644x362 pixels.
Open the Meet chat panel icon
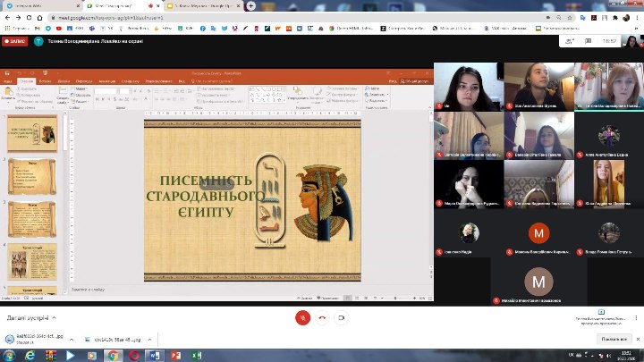point(589,41)
